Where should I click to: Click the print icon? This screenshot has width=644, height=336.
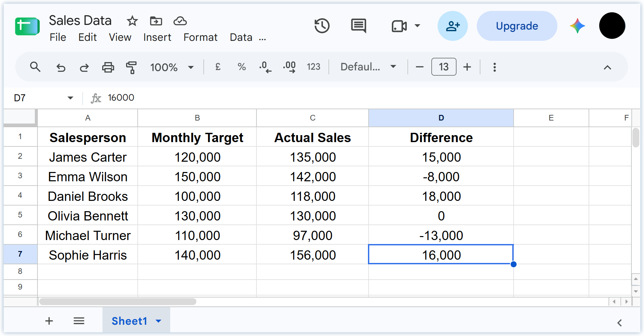(x=108, y=67)
